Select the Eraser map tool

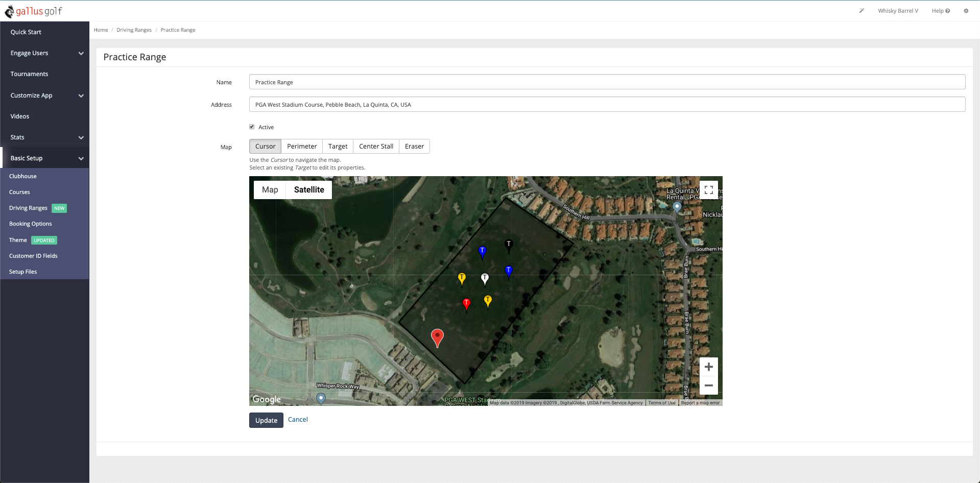[414, 147]
